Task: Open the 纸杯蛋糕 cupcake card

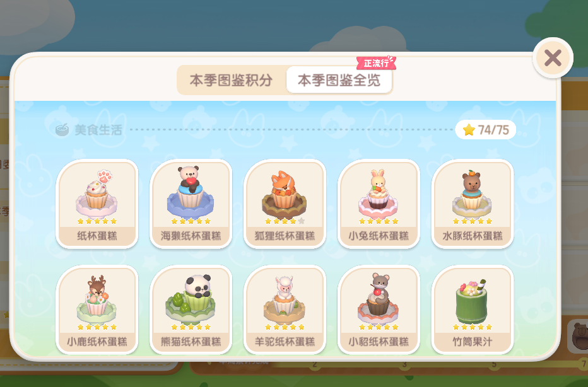Action: 97,204
